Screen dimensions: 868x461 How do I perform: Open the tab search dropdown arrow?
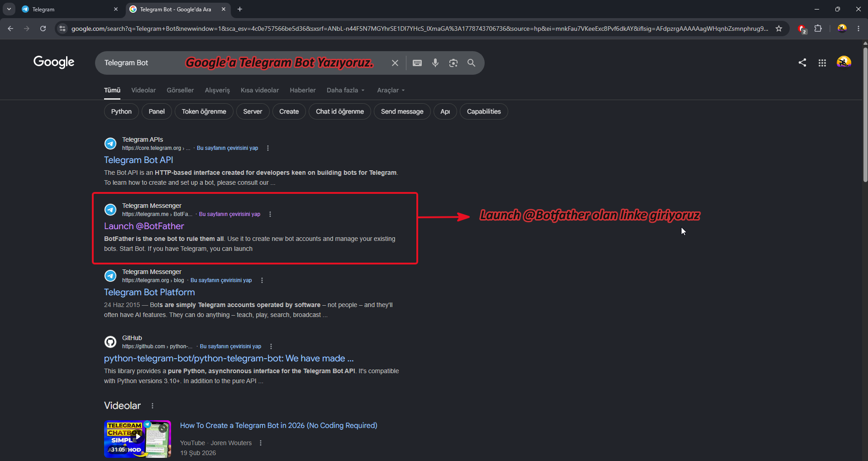click(x=9, y=9)
